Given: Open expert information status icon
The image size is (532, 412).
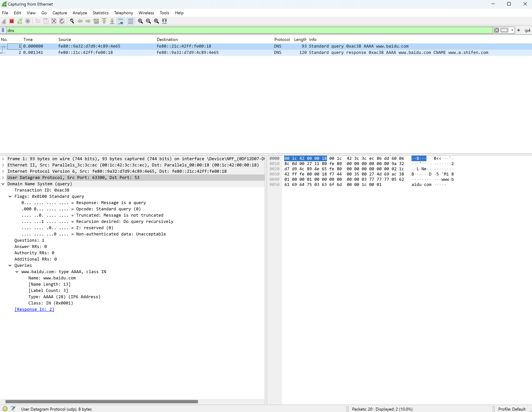Looking at the screenshot, I should coord(5,409).
